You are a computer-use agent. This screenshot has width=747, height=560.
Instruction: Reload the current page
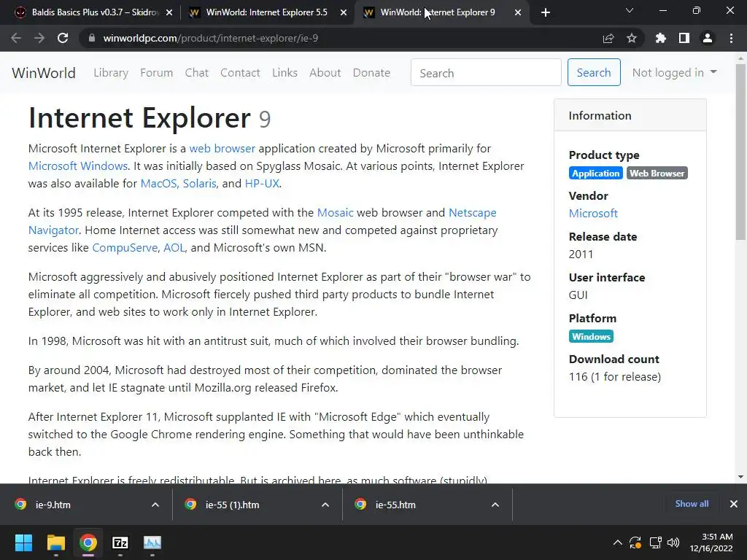[x=63, y=38]
